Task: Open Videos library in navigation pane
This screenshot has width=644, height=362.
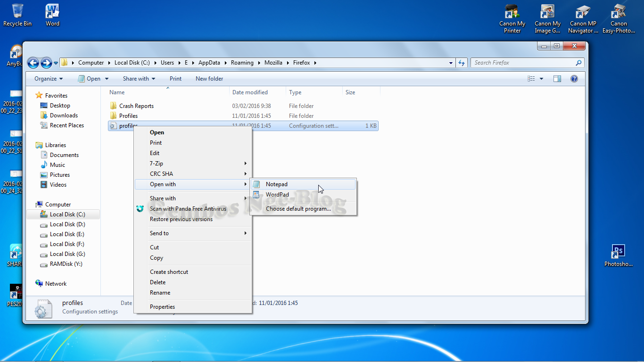Action: pyautogui.click(x=58, y=185)
